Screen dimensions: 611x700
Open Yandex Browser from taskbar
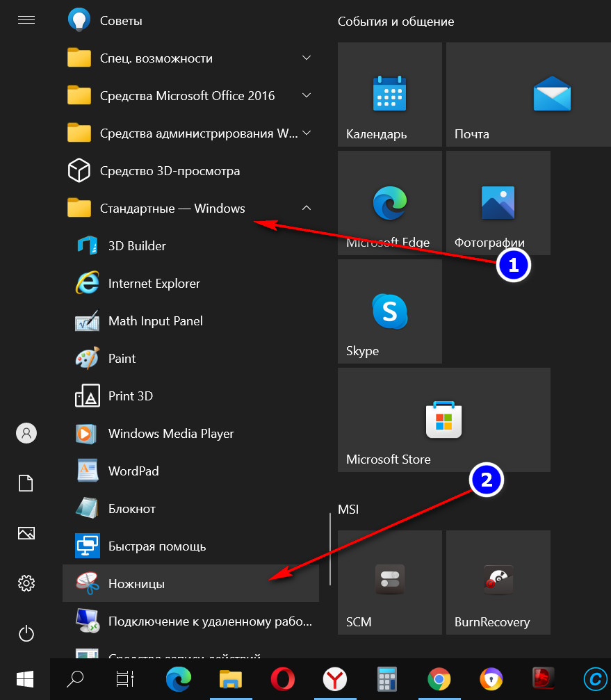coord(335,679)
